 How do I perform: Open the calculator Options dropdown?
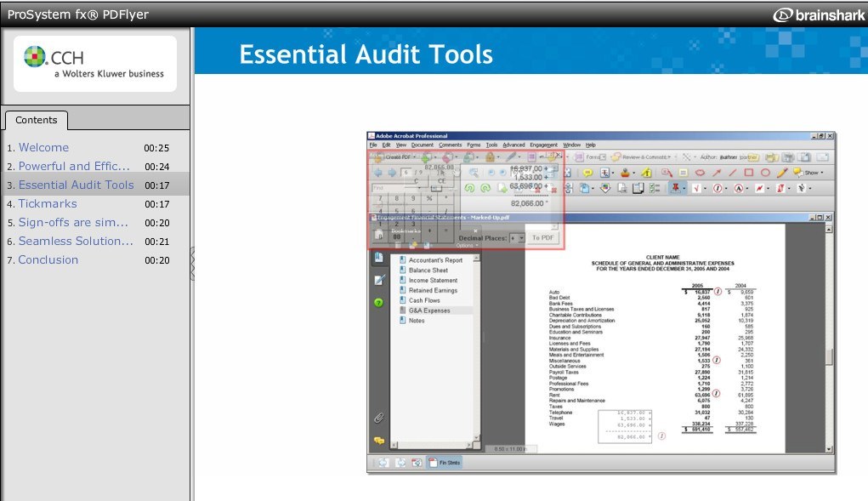point(465,246)
